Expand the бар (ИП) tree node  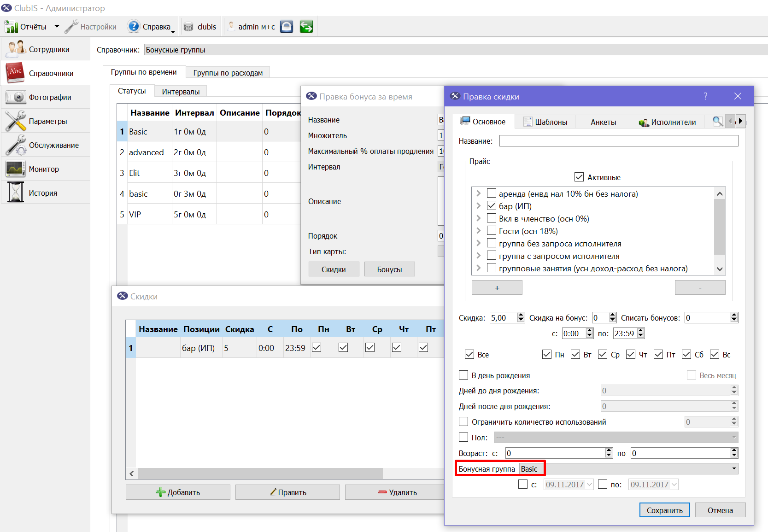click(479, 206)
